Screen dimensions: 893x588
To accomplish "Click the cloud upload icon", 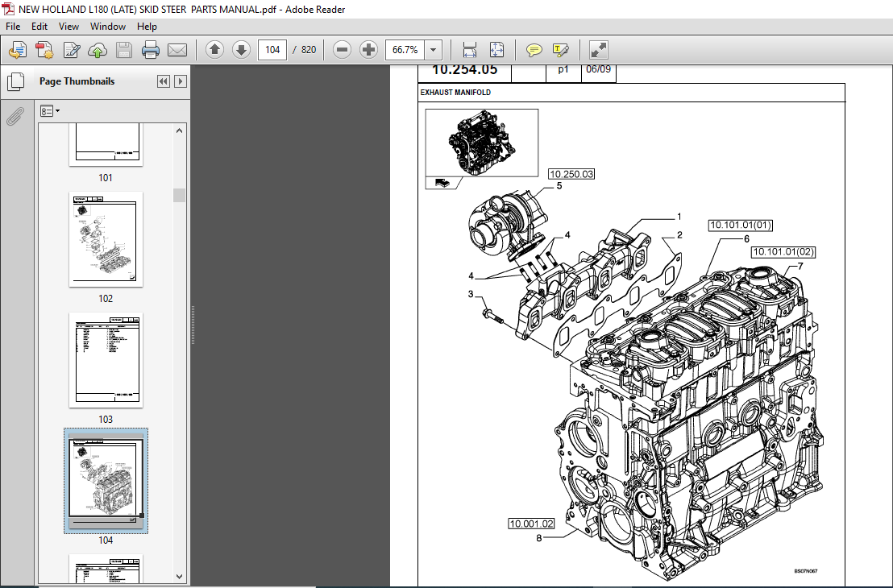I will (x=98, y=50).
